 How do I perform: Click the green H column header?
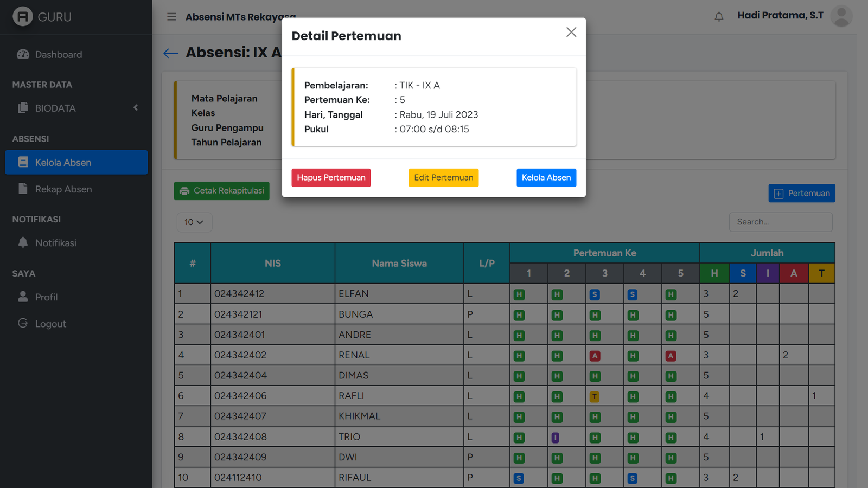coord(714,273)
